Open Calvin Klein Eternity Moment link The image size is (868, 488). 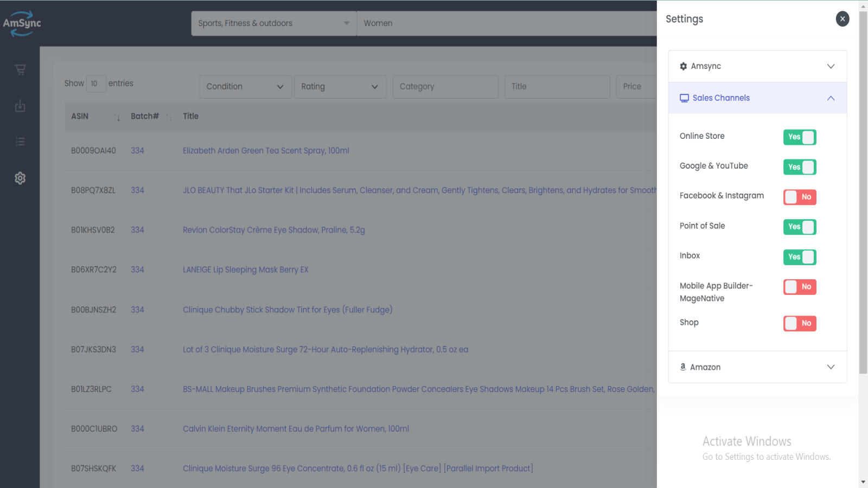[x=296, y=429]
